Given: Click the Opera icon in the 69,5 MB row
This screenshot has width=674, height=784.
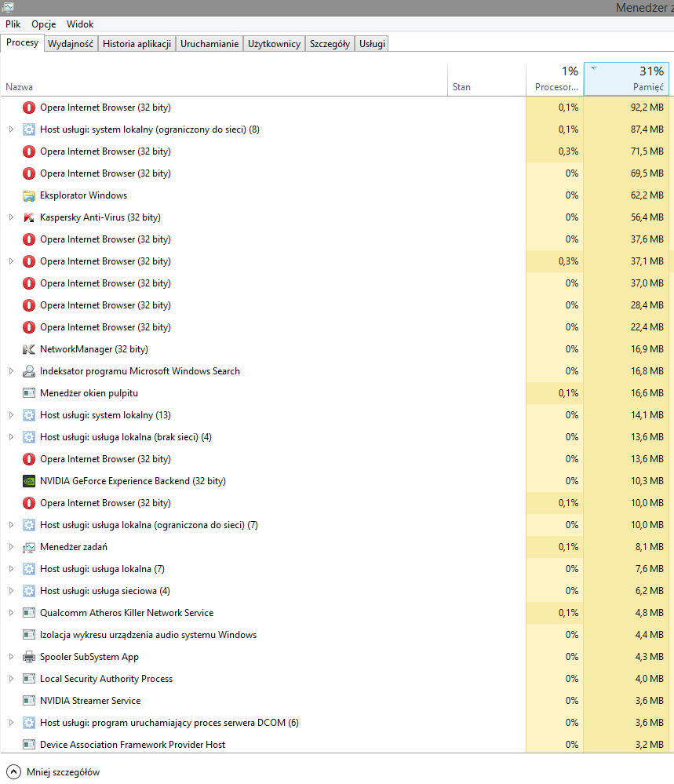Looking at the screenshot, I should click(x=29, y=173).
